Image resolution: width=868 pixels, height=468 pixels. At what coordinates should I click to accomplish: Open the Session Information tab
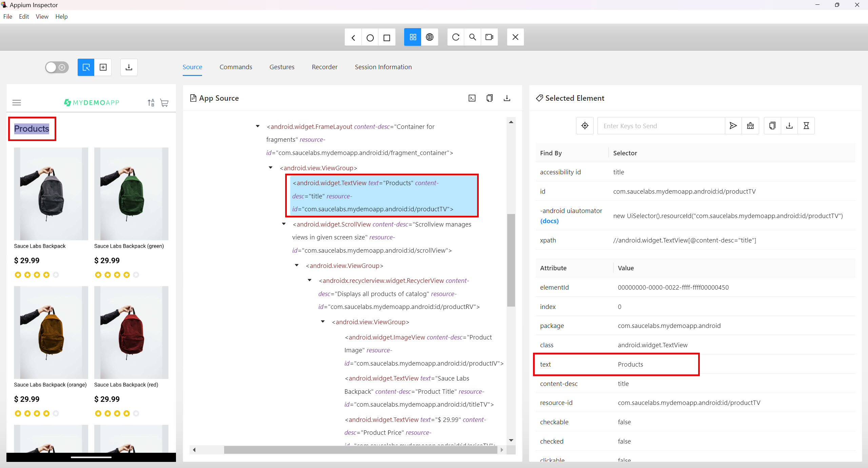(x=383, y=67)
